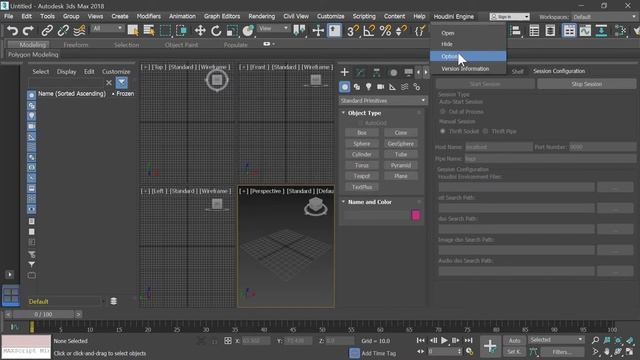Select Systems category in Create panel
Image resolution: width=640 pixels, height=360 pixels.
[416, 87]
